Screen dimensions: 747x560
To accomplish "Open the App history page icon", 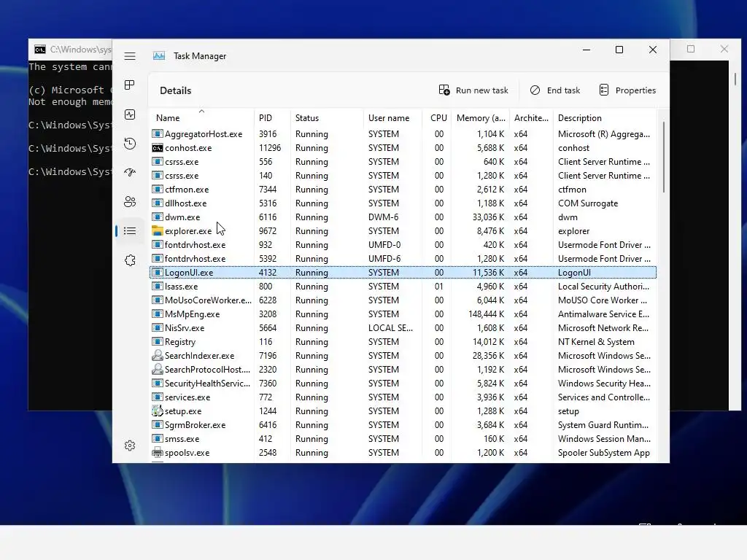I will tap(130, 144).
